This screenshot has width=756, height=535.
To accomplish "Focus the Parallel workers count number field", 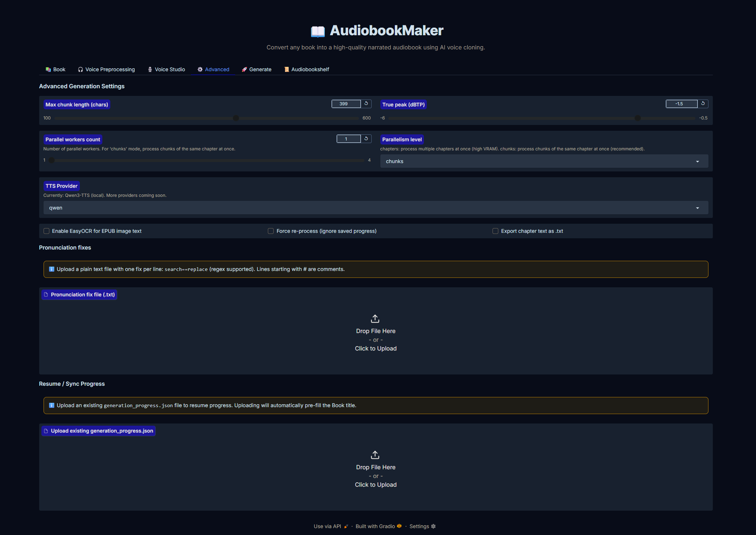I will tap(348, 139).
